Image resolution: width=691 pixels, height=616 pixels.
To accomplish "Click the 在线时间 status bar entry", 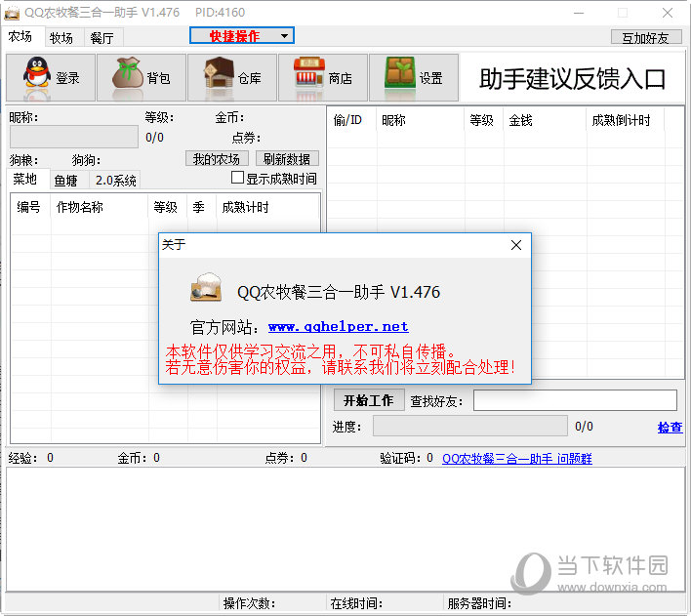I will pyautogui.click(x=384, y=603).
